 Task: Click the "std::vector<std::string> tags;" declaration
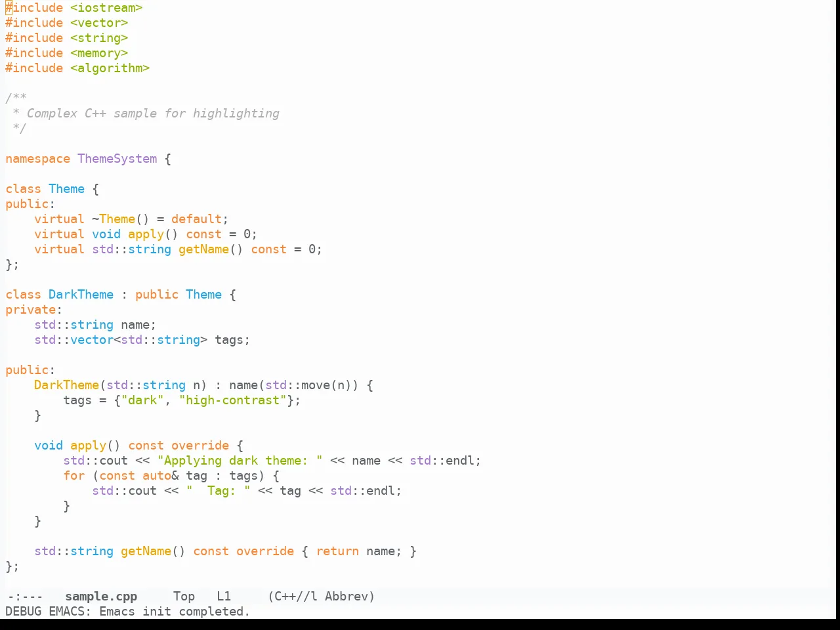point(142,340)
